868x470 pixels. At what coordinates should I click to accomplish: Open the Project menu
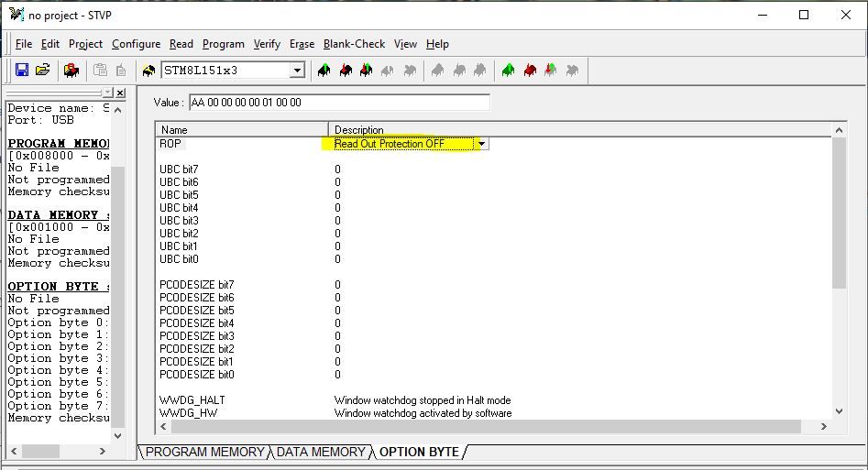(x=85, y=44)
